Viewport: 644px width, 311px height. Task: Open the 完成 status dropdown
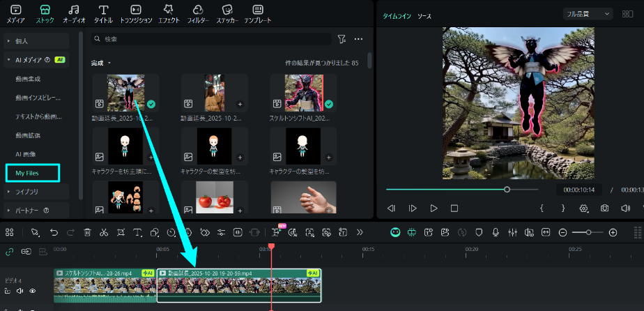coord(101,63)
